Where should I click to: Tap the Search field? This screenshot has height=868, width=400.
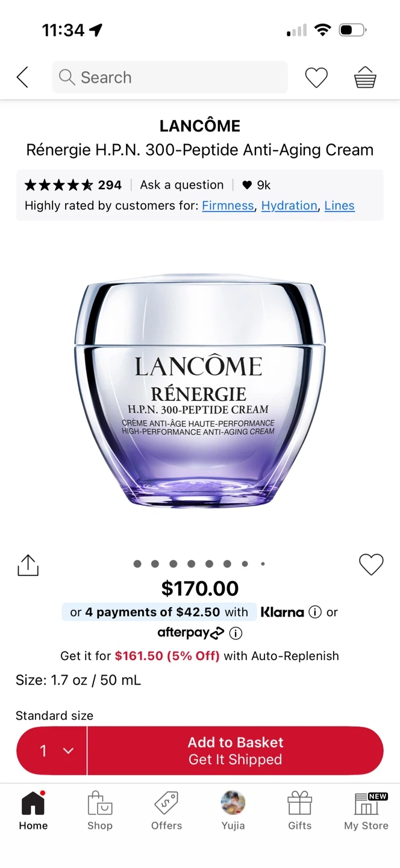click(170, 77)
